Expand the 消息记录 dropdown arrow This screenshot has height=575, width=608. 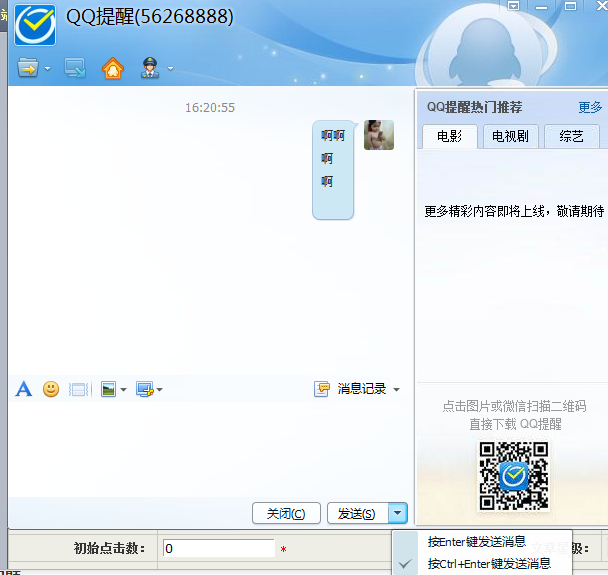click(x=396, y=390)
